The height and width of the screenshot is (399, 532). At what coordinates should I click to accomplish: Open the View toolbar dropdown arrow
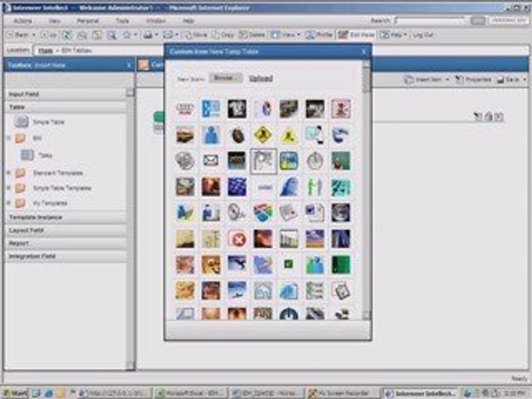tap(299, 34)
